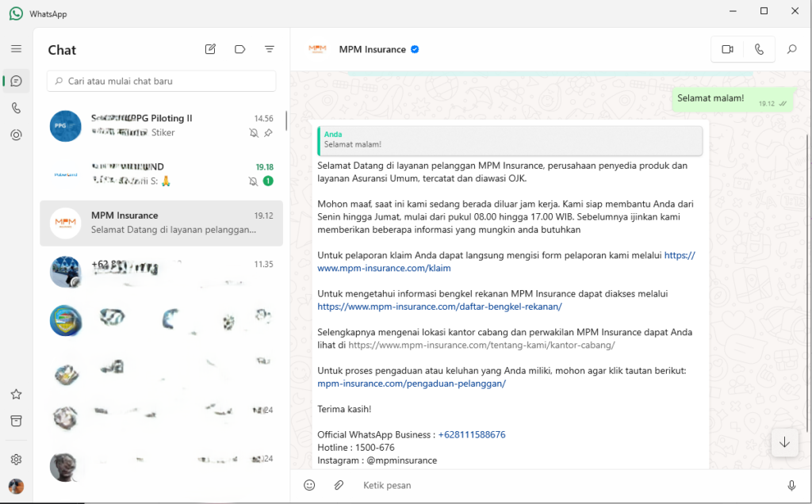Start a new chat with compose icon
Viewport: 812px width, 504px height.
click(x=210, y=49)
